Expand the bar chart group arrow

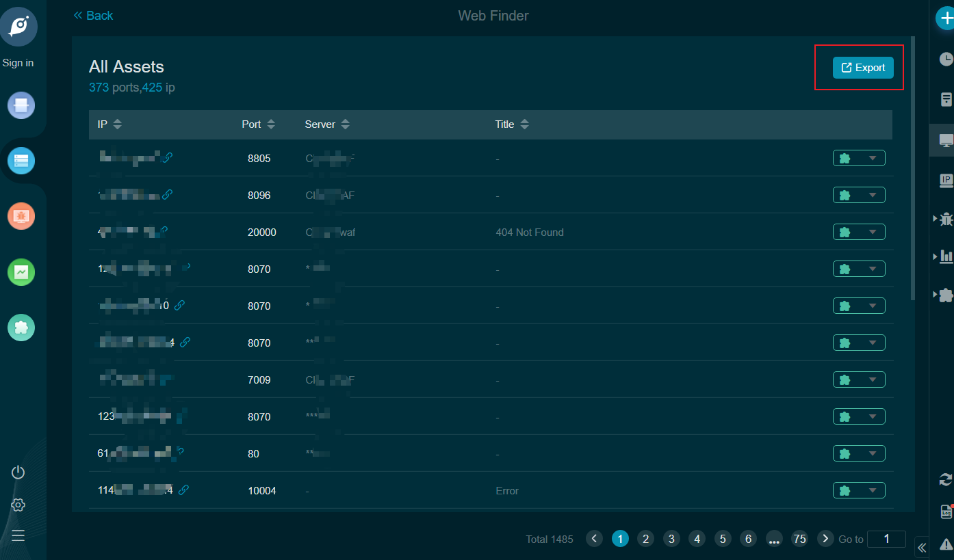click(x=935, y=256)
